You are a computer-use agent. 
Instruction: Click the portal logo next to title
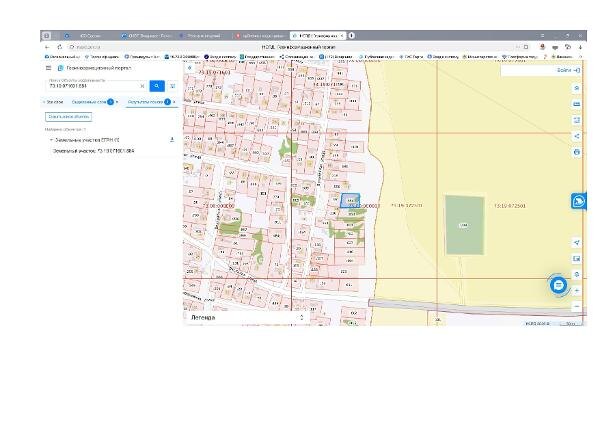[x=60, y=68]
